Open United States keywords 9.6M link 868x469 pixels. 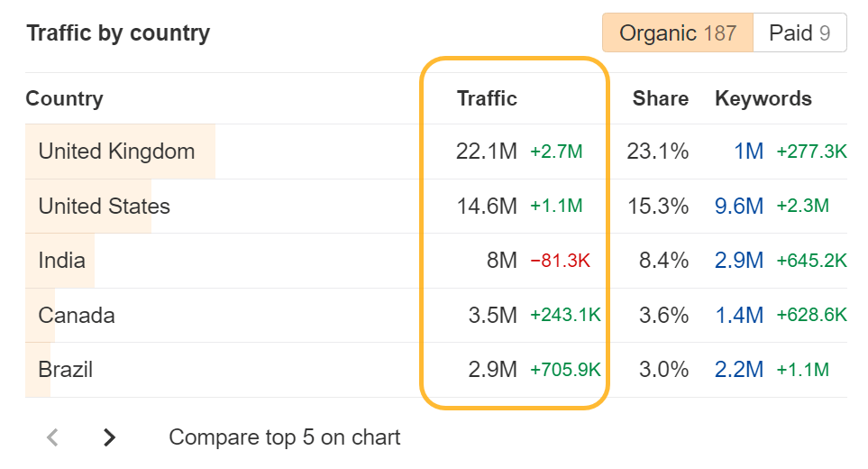pos(738,207)
